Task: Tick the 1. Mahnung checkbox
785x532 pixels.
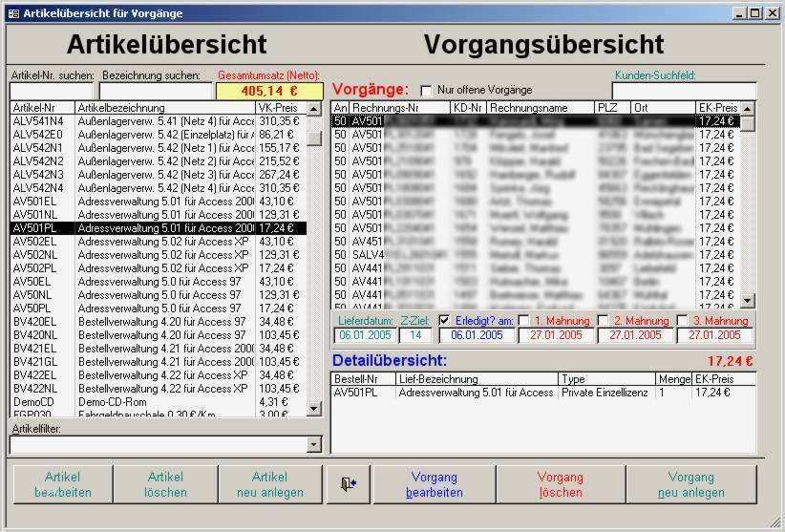Action: (523, 320)
